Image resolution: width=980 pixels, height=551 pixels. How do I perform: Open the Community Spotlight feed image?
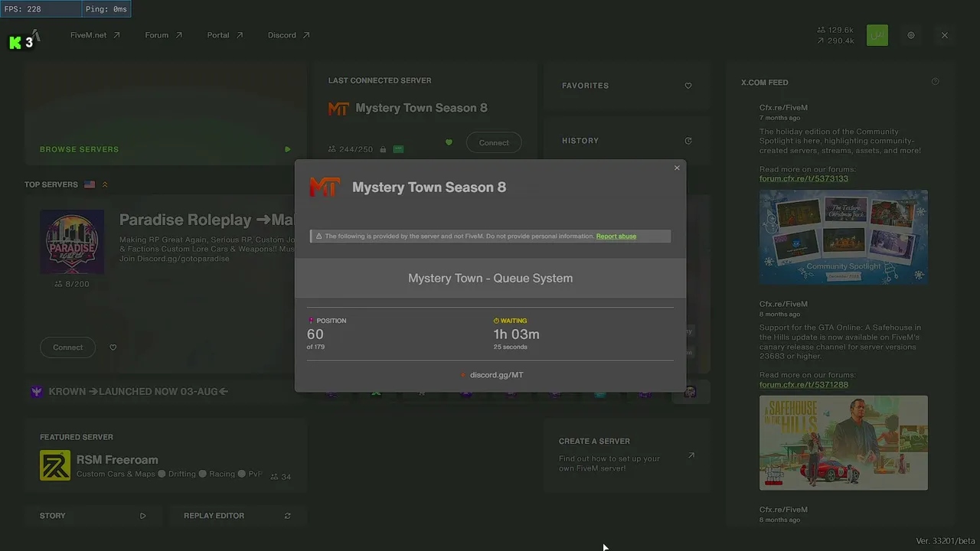pos(844,237)
